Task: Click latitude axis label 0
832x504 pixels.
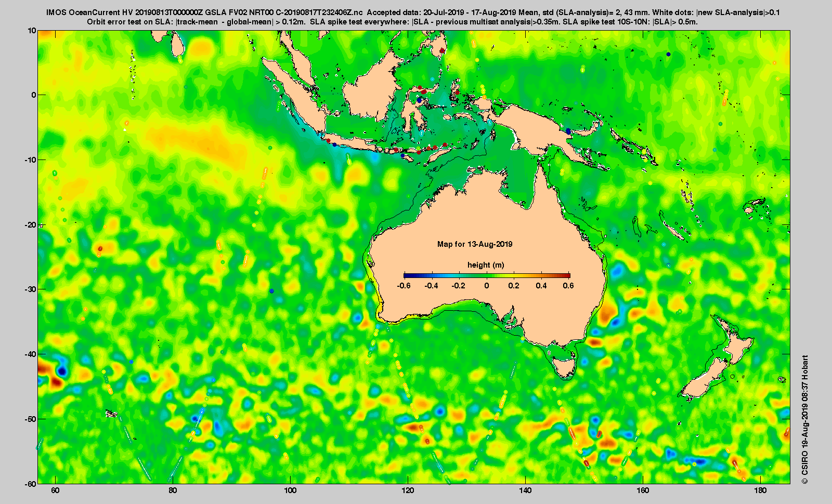Action: (x=34, y=95)
